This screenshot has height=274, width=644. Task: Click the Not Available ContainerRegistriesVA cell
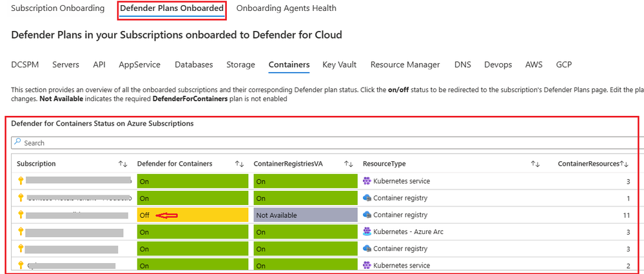[x=306, y=215]
